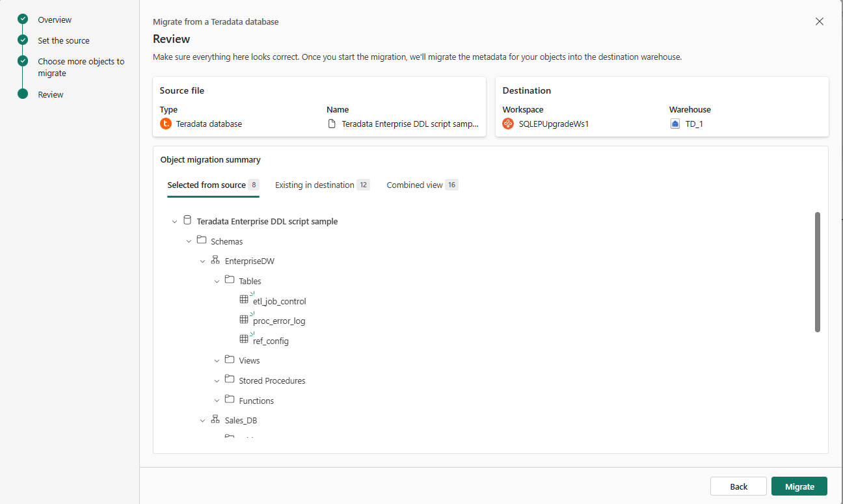The width and height of the screenshot is (843, 504).
Task: Collapse the Schemas tree node
Action: pyautogui.click(x=189, y=241)
